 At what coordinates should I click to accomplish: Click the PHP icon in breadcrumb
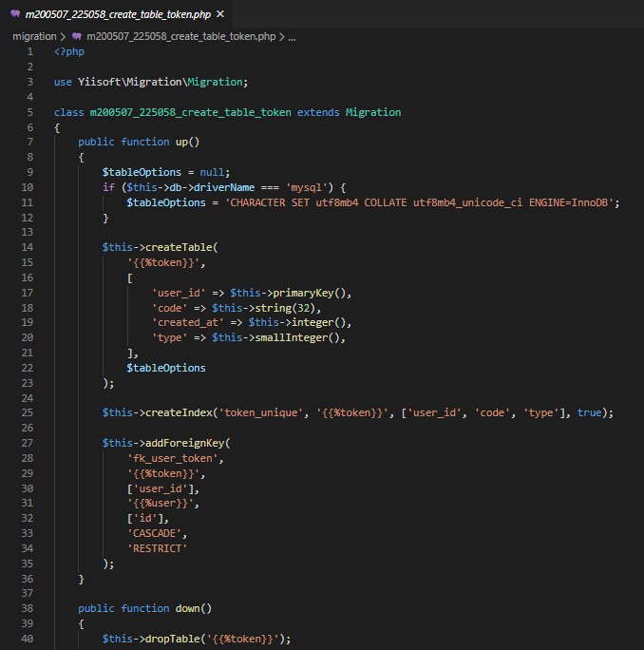(77, 36)
